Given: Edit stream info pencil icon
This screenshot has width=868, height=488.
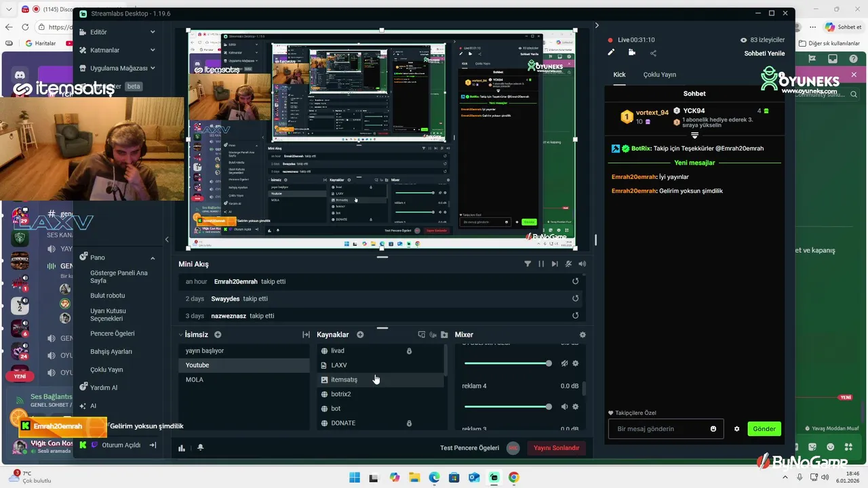Looking at the screenshot, I should (611, 52).
